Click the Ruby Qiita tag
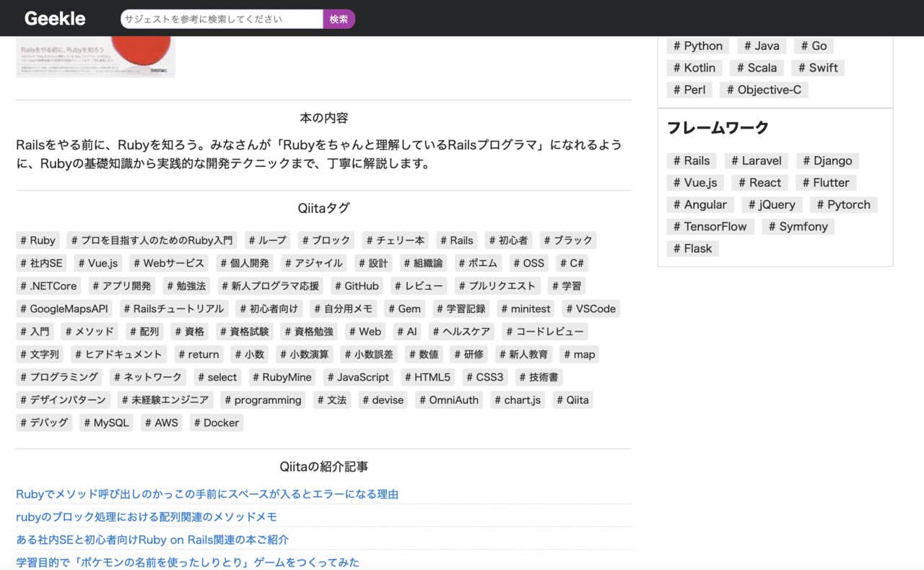 (38, 240)
